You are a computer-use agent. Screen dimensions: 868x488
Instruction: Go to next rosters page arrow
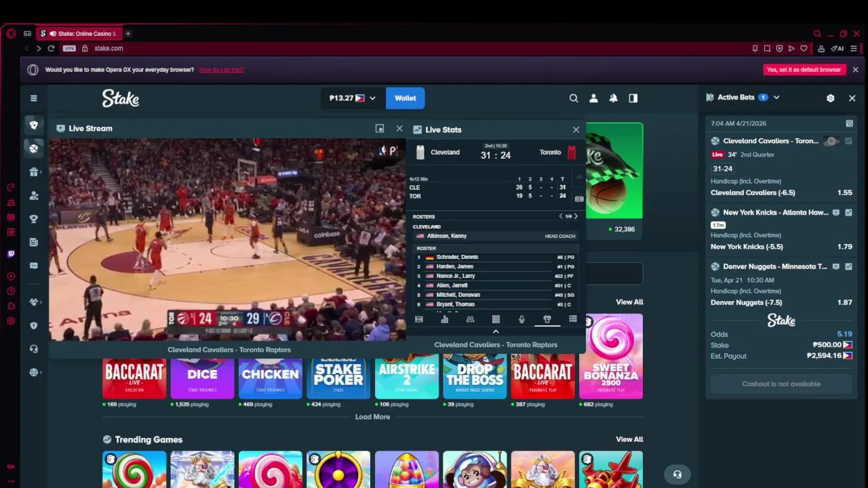click(576, 216)
